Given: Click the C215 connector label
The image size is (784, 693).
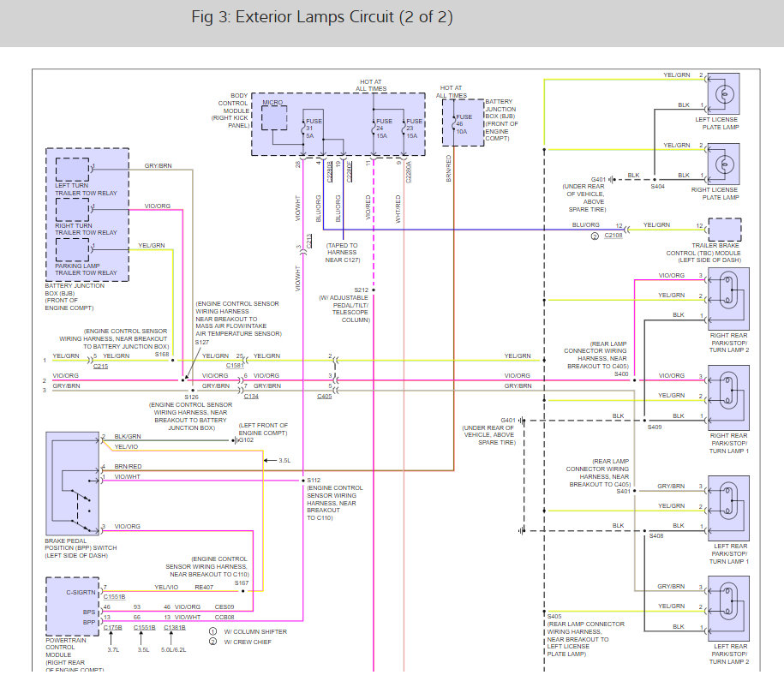Looking at the screenshot, I should click(100, 367).
